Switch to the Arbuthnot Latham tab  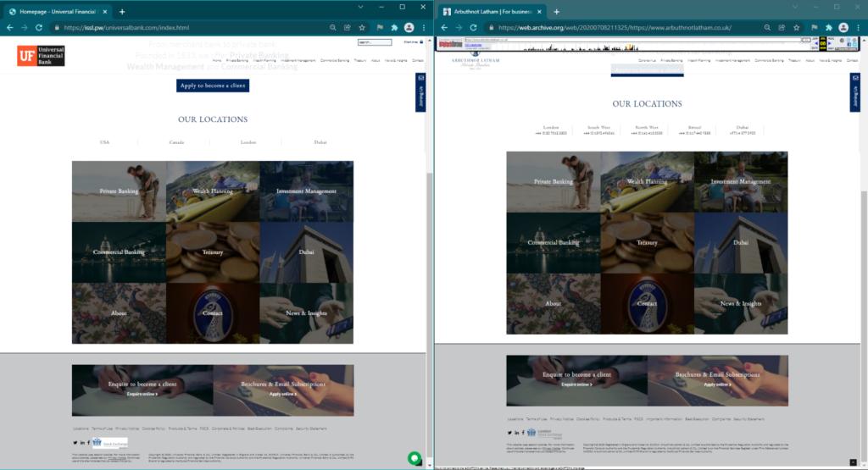point(492,12)
